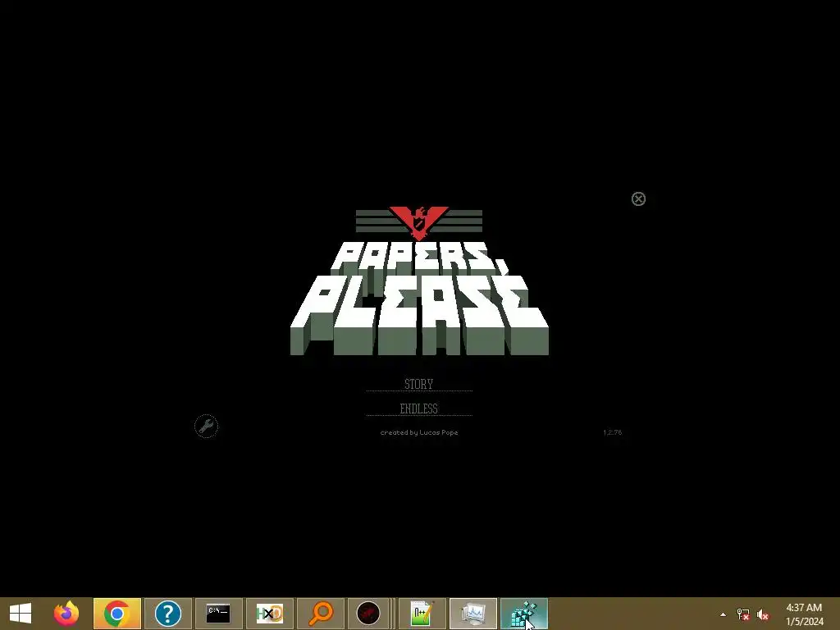Start the Story game mode
This screenshot has height=630, width=840.
click(419, 384)
